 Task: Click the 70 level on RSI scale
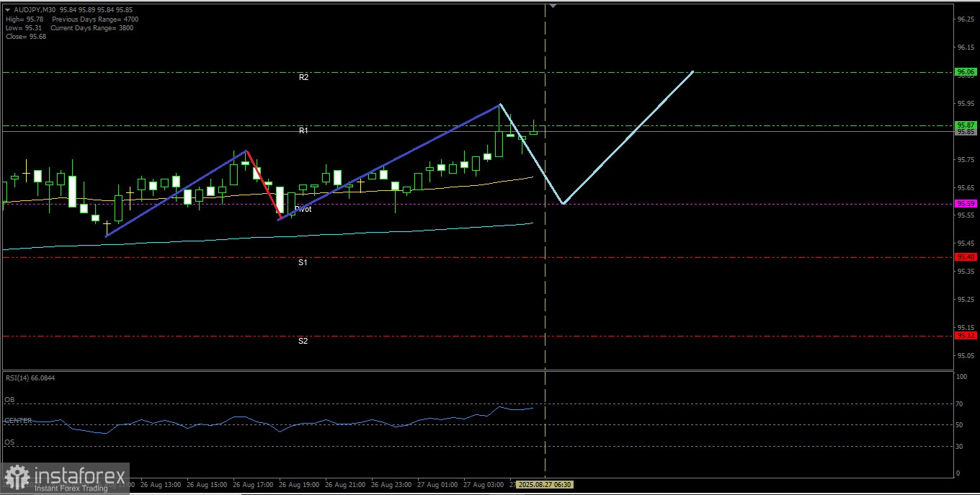tap(959, 403)
